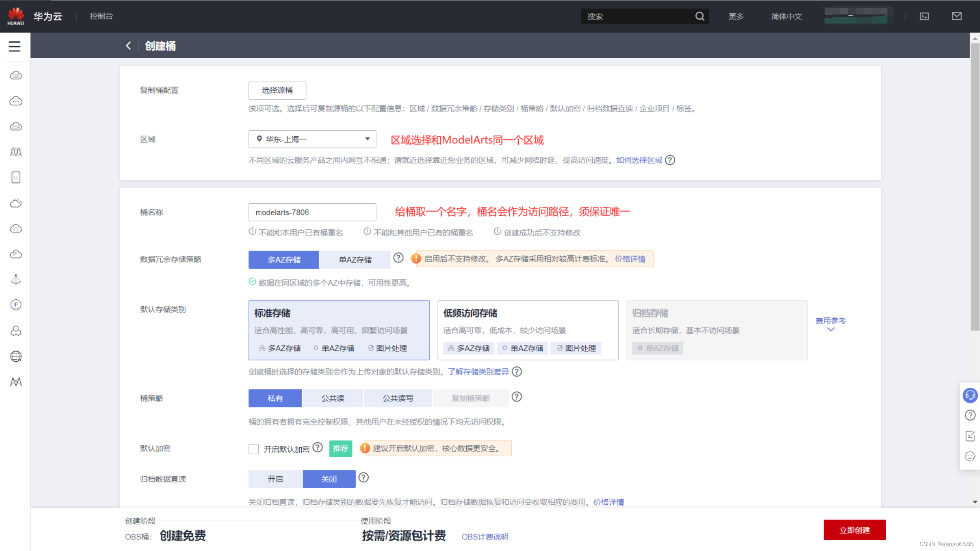Image resolution: width=980 pixels, height=551 pixels.
Task: Show help for region selection
Action: pyautogui.click(x=670, y=160)
